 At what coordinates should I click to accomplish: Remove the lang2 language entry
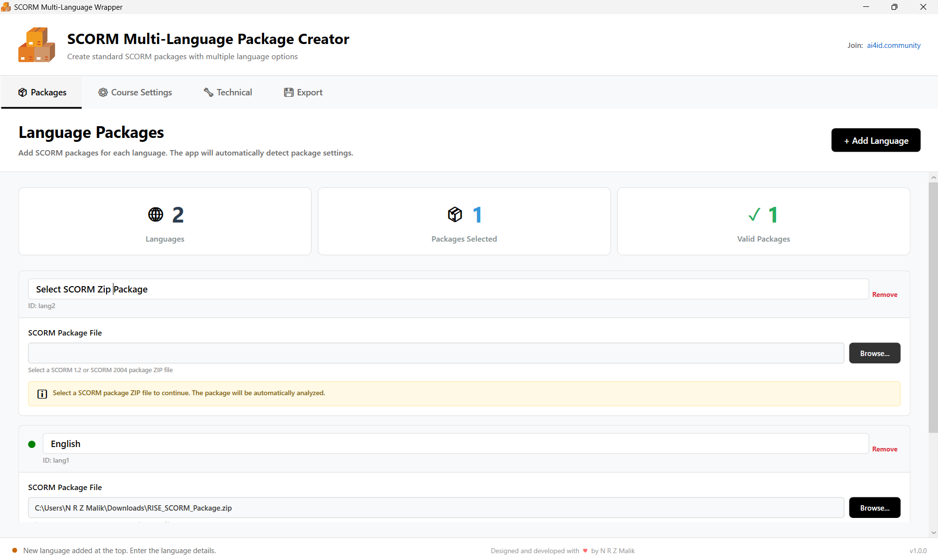click(884, 294)
